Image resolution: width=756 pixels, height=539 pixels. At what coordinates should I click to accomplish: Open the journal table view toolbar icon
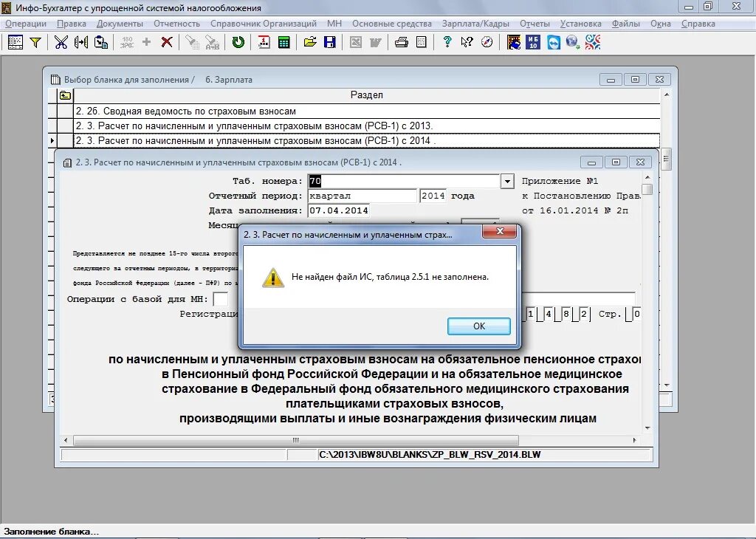[x=15, y=42]
